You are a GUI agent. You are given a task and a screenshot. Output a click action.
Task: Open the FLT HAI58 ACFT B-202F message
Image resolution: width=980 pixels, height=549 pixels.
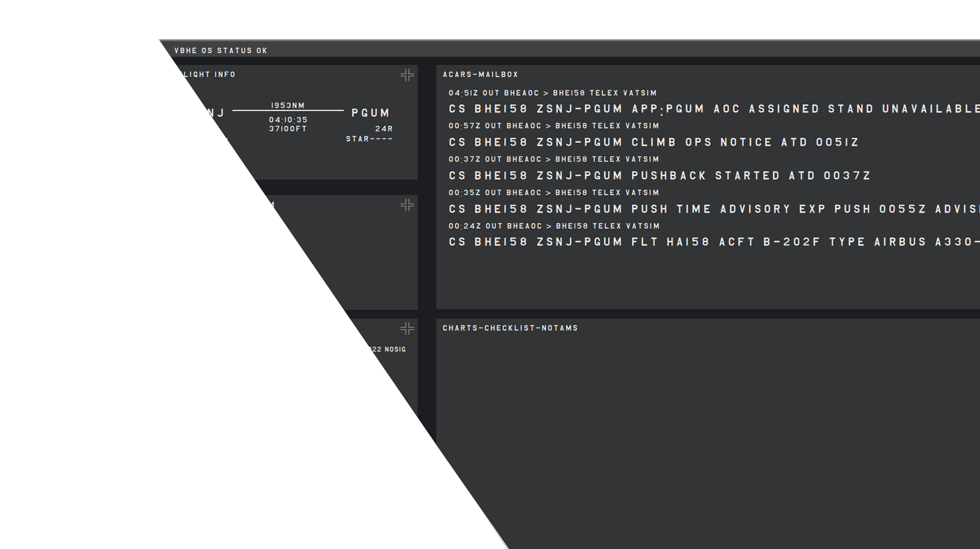point(714,242)
